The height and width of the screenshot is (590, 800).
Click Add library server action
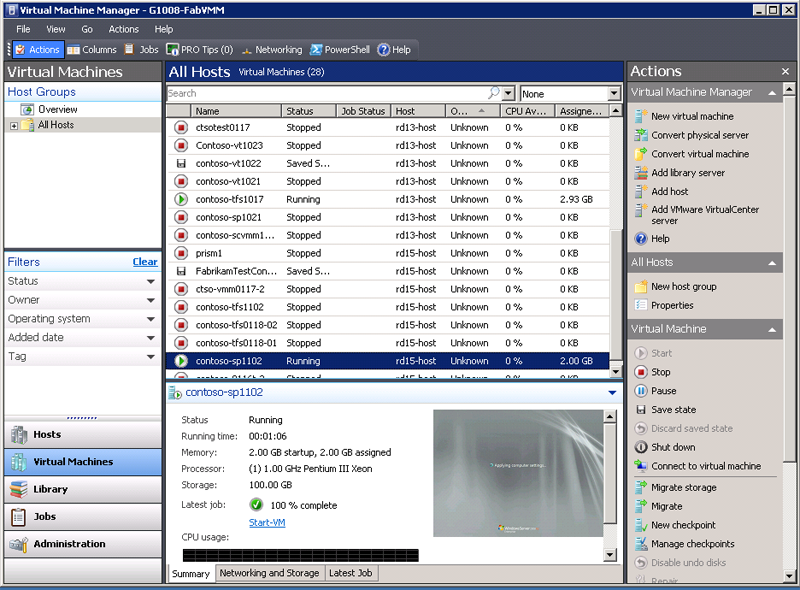[679, 173]
